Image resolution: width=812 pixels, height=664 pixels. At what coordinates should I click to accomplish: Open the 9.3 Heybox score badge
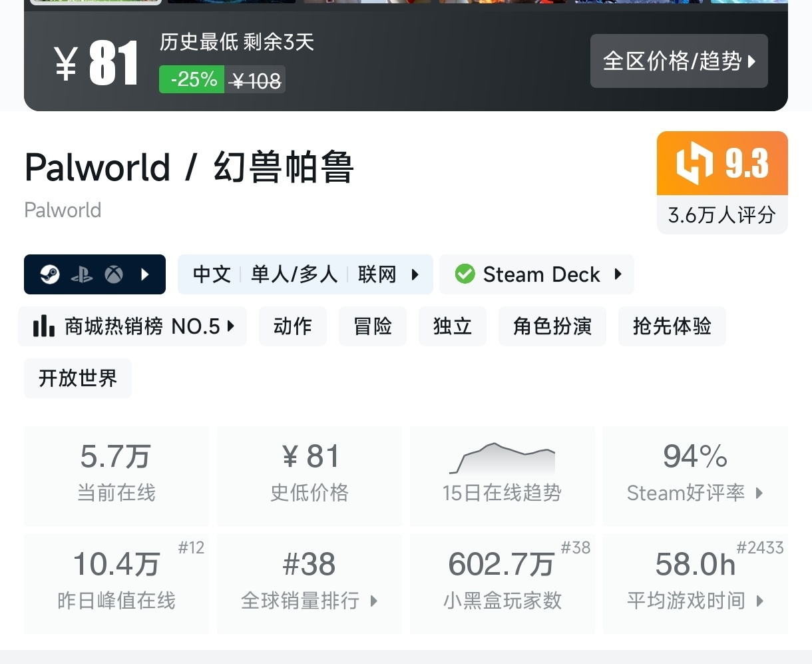[722, 163]
